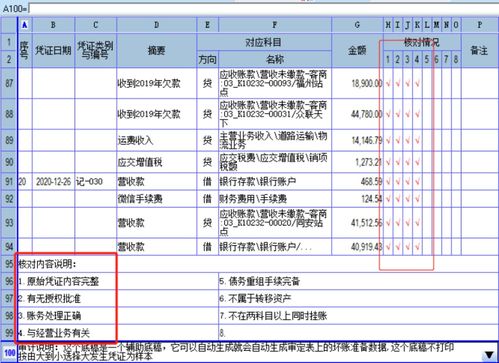This screenshot has width=499, height=363.
Task: Select column B header
Action: (53, 25)
